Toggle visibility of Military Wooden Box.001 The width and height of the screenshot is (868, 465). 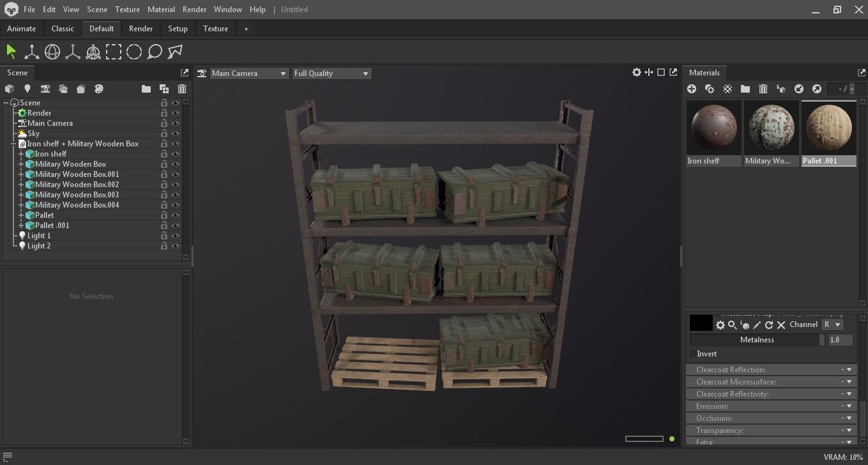(x=176, y=174)
